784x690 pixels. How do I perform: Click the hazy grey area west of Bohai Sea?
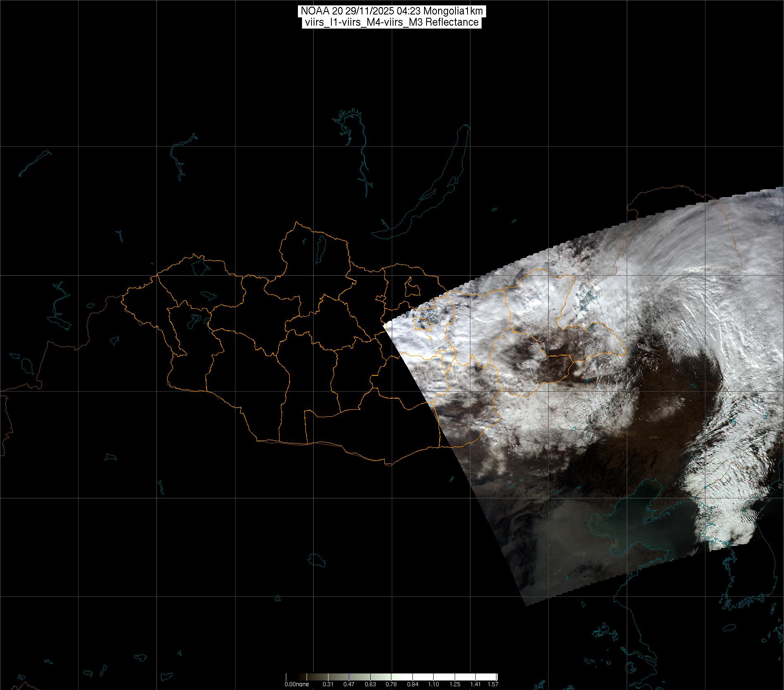pyautogui.click(x=550, y=534)
